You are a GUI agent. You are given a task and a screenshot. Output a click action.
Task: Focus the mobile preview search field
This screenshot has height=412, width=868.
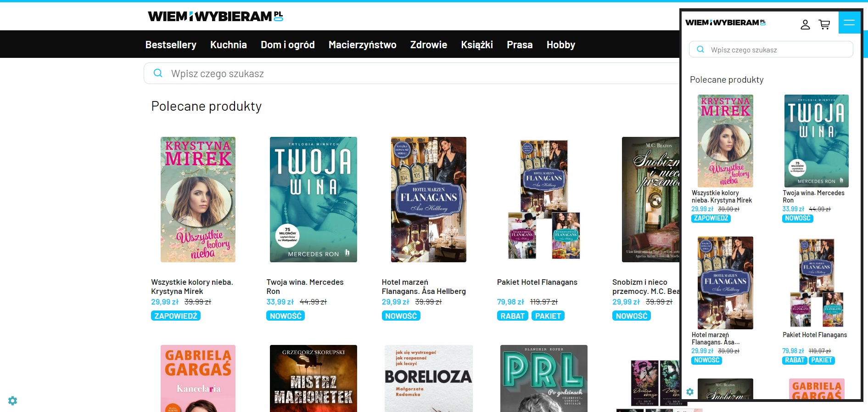coord(771,50)
